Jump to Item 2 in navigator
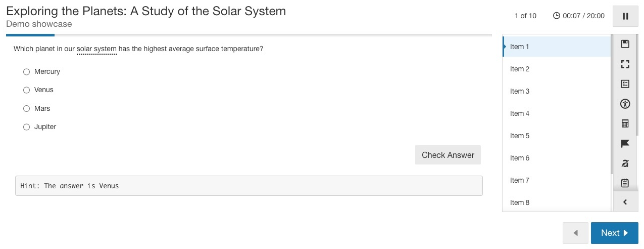The height and width of the screenshot is (249, 644). tap(520, 69)
